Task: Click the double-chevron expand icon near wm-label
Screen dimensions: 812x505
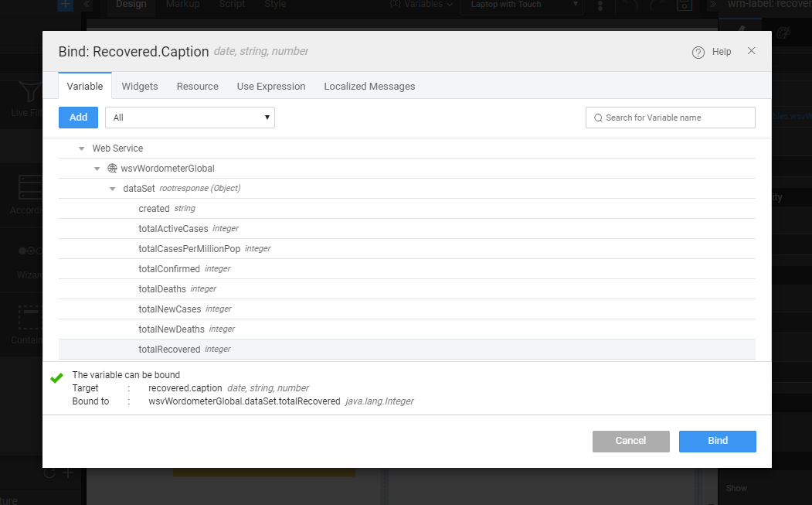Action: pyautogui.click(x=714, y=5)
